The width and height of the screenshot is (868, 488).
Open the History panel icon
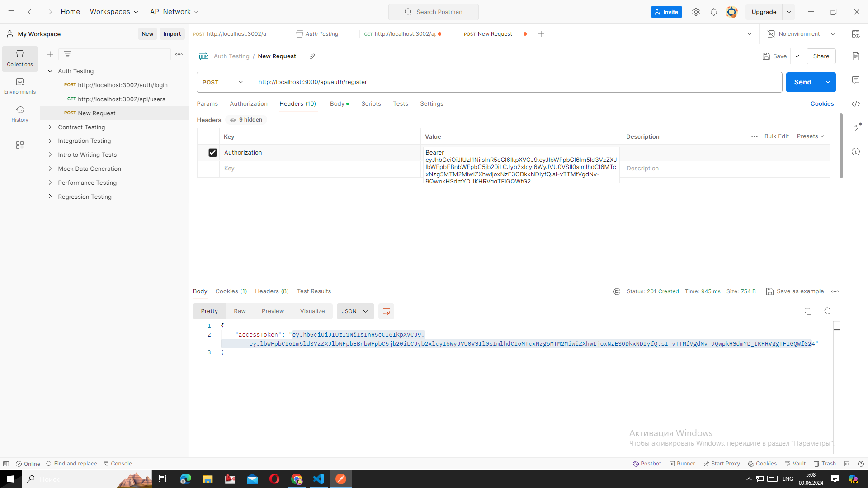click(19, 114)
